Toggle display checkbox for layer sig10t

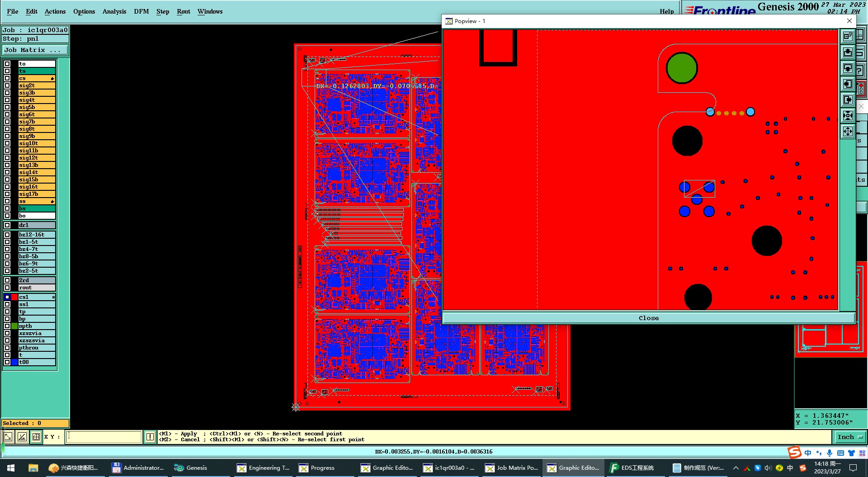[7, 143]
